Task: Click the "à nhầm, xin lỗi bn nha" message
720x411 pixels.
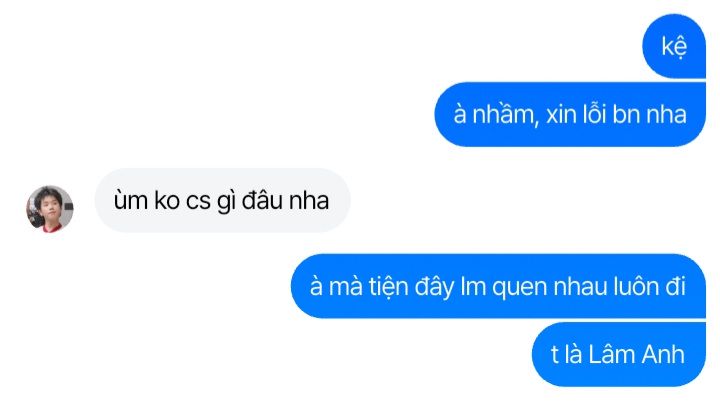Action: (570, 114)
